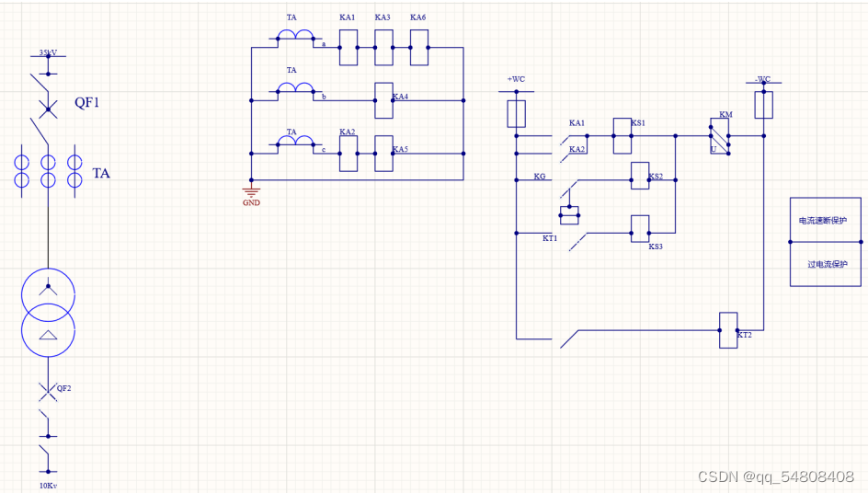This screenshot has width=868, height=493.
Task: Select the lower delta winding of the transformer
Action: (48, 331)
